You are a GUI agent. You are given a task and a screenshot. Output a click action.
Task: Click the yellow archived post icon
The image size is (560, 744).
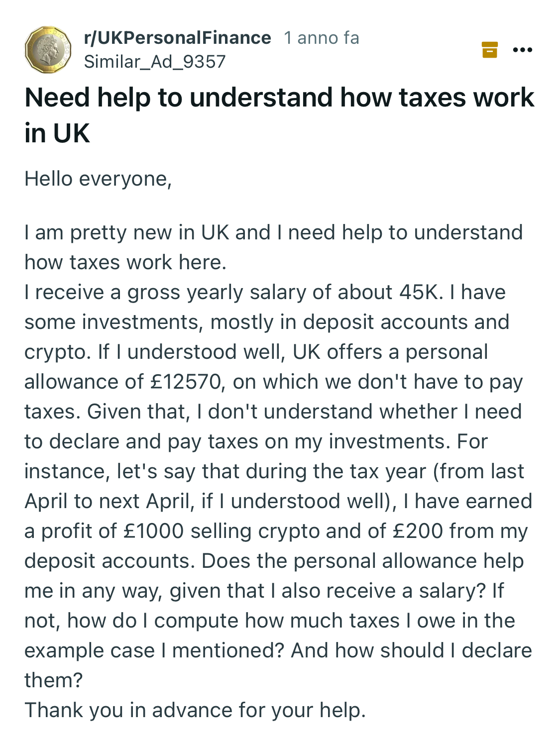(490, 50)
